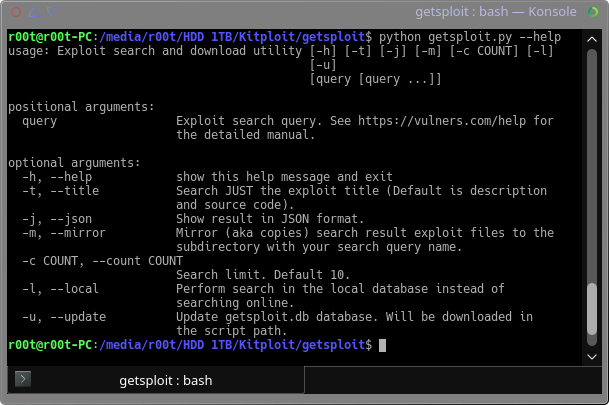Click the text 'Show result in JSON format.'
Image resolution: width=609 pixels, height=405 pixels.
(x=270, y=219)
